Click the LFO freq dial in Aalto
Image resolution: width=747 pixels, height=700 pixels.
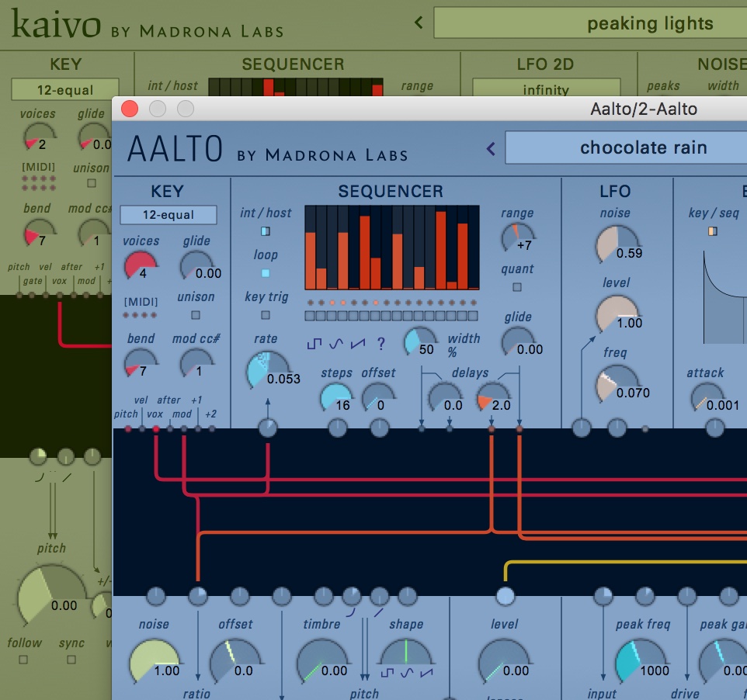(x=617, y=384)
